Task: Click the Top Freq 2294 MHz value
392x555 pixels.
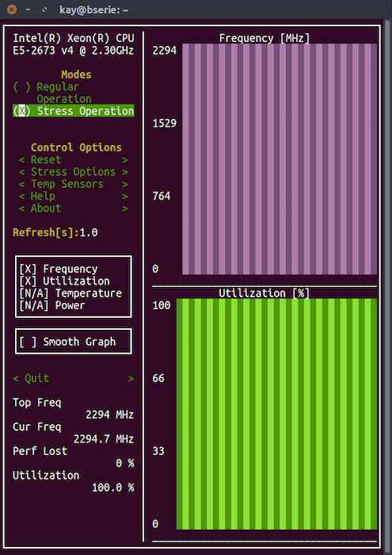Action: click(109, 415)
